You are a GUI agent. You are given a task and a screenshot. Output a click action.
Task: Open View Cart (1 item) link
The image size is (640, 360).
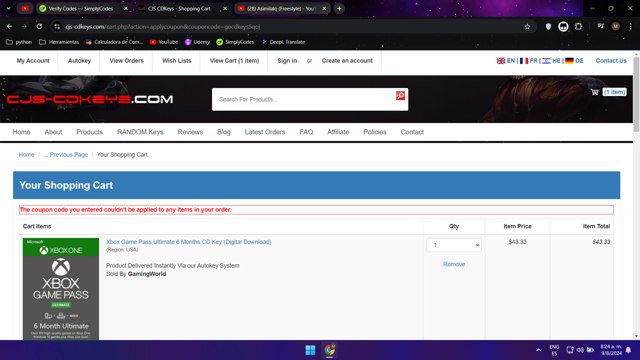(234, 60)
